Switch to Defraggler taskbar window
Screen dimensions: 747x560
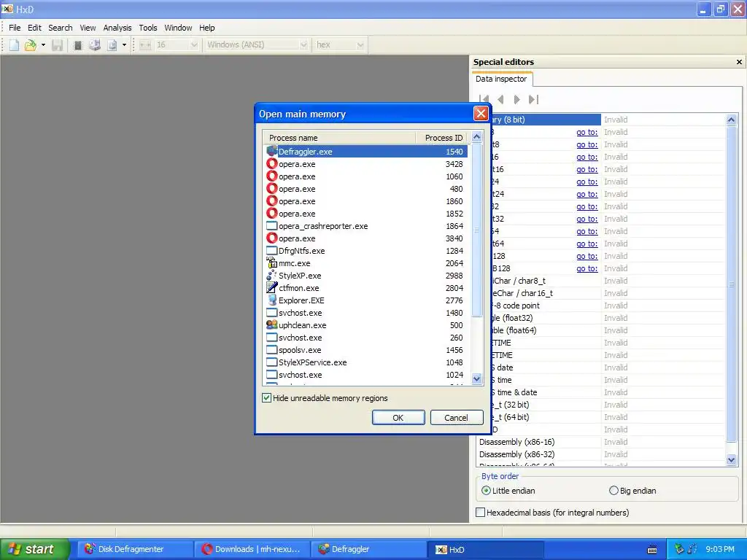(370, 549)
